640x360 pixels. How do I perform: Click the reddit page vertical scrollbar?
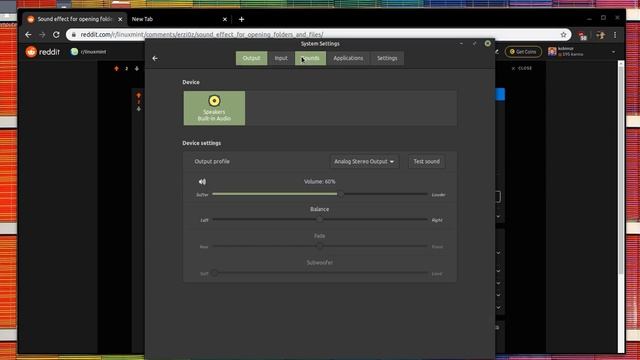pyautogui.click(x=621, y=171)
